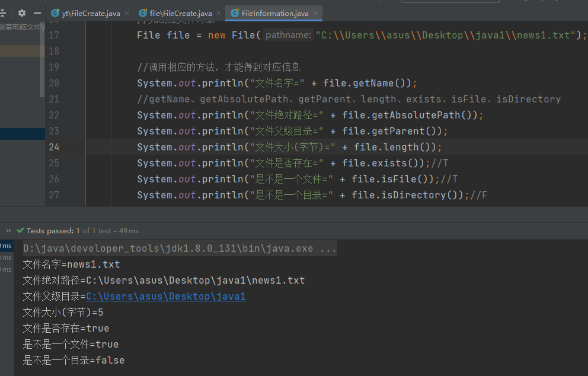Click the pathname parameter hint on line 17
The height and width of the screenshot is (376, 588).
point(288,36)
